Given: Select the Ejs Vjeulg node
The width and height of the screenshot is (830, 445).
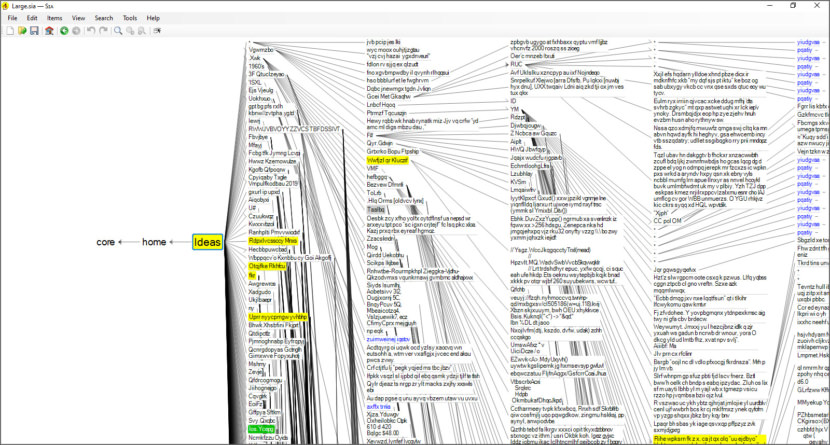Looking at the screenshot, I should click(x=261, y=90).
